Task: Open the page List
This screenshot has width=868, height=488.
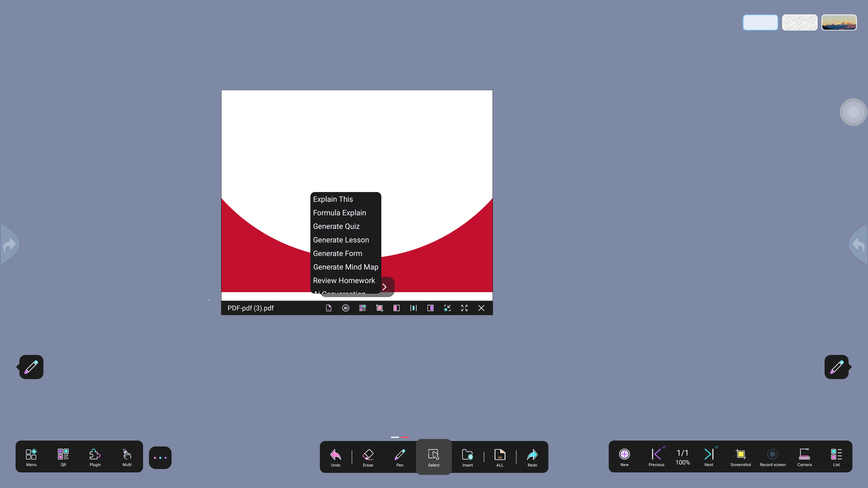Action: [x=836, y=457]
